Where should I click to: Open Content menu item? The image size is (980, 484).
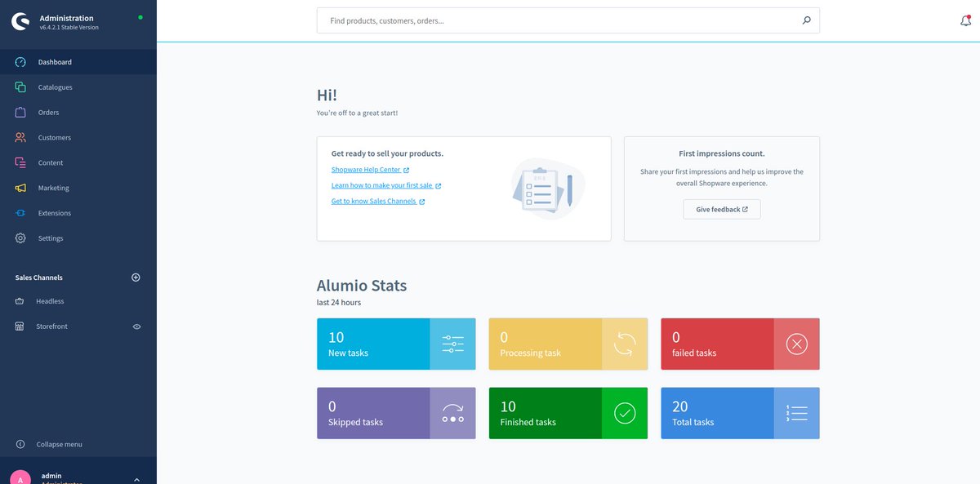click(x=78, y=162)
